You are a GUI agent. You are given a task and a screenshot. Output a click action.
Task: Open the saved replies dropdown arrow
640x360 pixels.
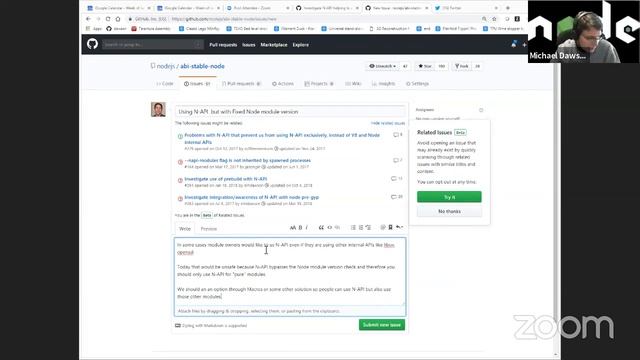tap(400, 228)
